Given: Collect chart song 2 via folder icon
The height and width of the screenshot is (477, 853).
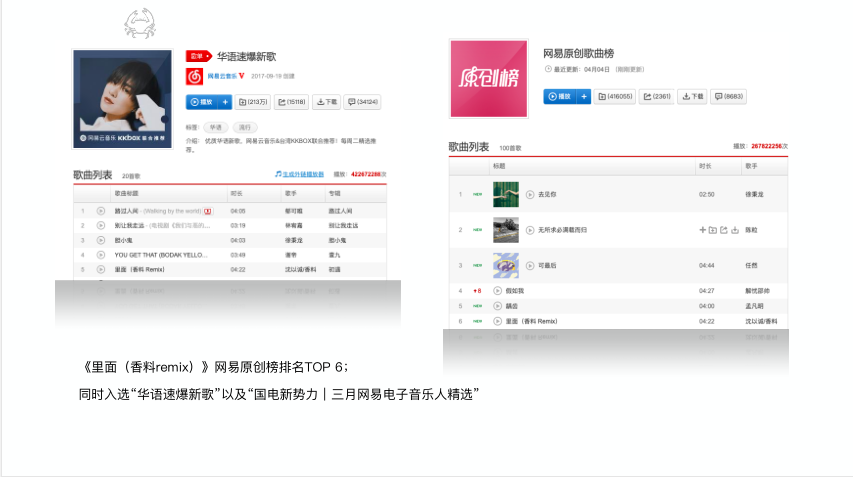Looking at the screenshot, I should (713, 230).
